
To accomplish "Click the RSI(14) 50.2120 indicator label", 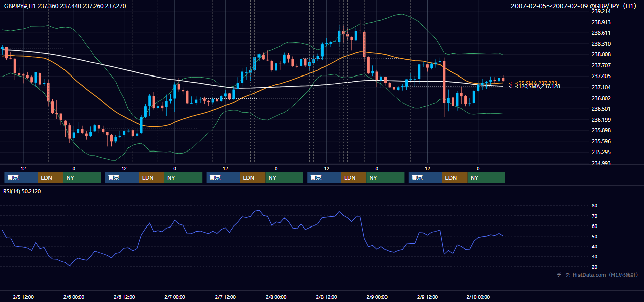I will click(x=22, y=191).
